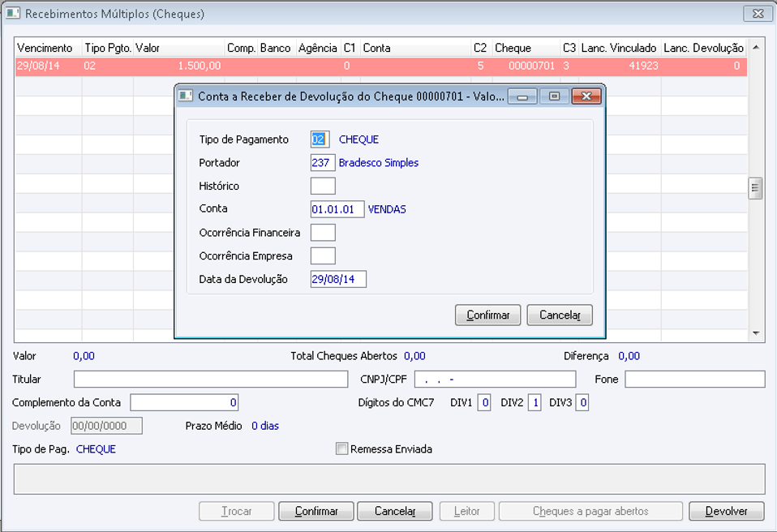The width and height of the screenshot is (777, 532).
Task: Click the blue "CHEQUE" text beside Tipo de Pagamento
Action: 358,139
